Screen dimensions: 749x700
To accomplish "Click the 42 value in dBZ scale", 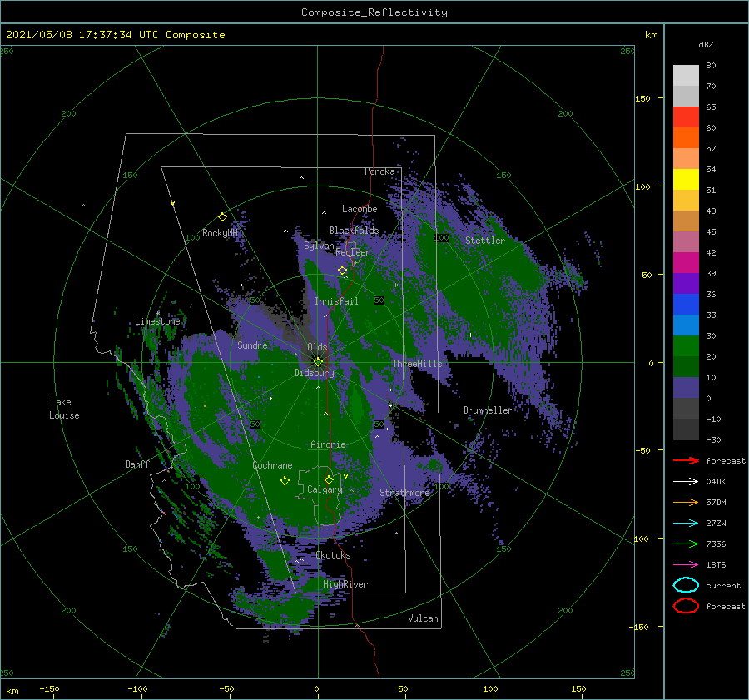I will pyautogui.click(x=711, y=252).
